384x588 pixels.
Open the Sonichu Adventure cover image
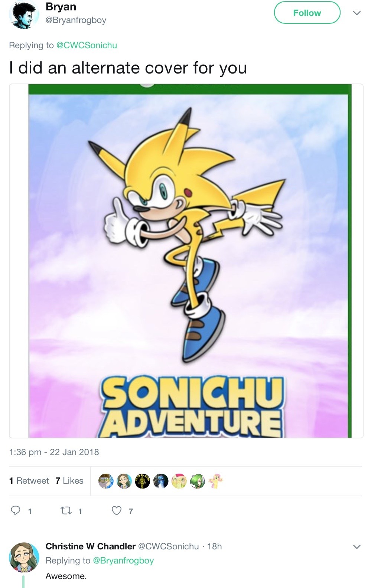[186, 261]
